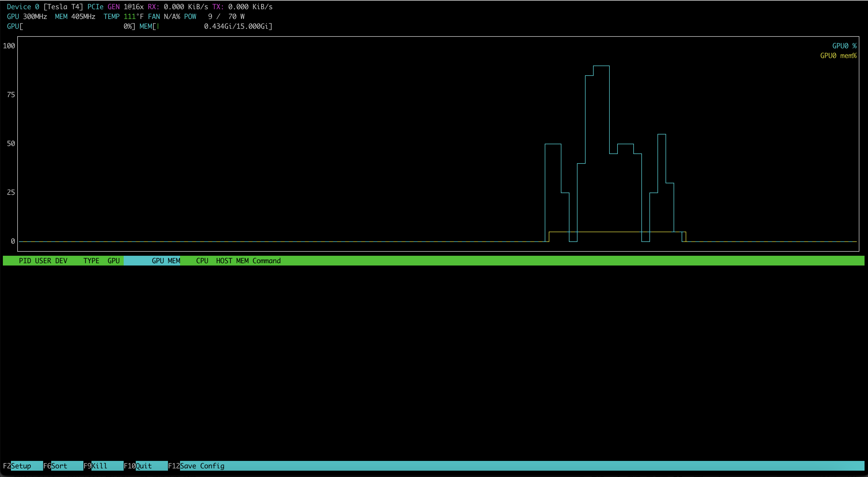Select the CPU column header
The width and height of the screenshot is (868, 477).
tap(202, 261)
